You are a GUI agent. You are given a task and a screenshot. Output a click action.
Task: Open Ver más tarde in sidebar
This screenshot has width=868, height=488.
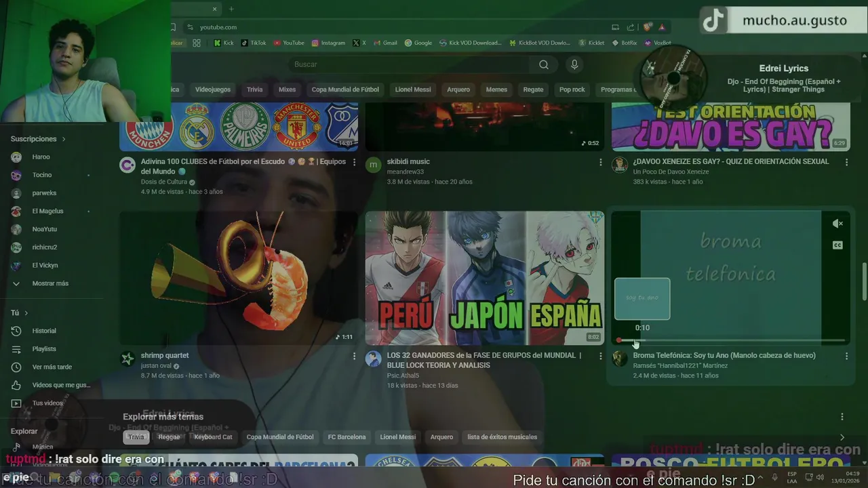coord(51,367)
